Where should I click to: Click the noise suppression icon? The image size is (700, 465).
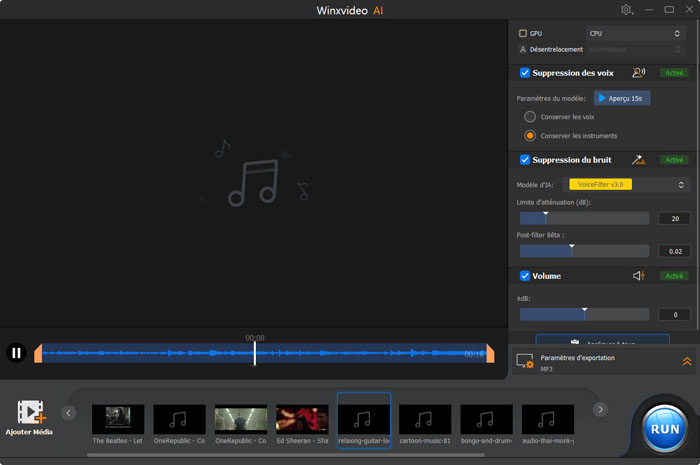[x=638, y=160]
